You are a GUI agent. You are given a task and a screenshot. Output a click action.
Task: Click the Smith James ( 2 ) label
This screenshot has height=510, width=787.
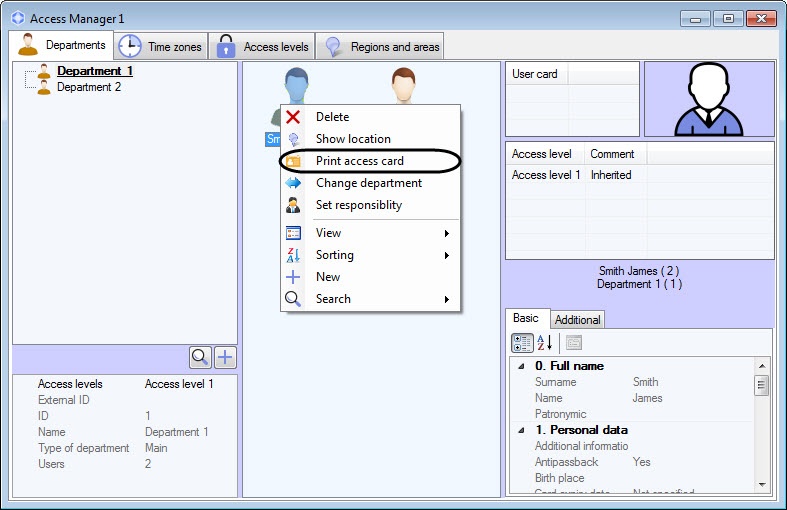[639, 271]
